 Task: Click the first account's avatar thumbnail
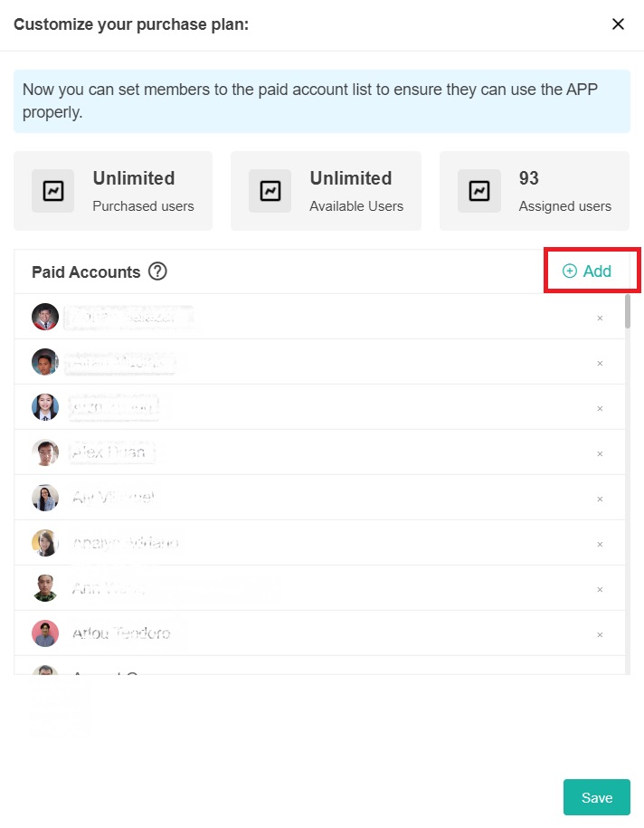pyautogui.click(x=45, y=317)
